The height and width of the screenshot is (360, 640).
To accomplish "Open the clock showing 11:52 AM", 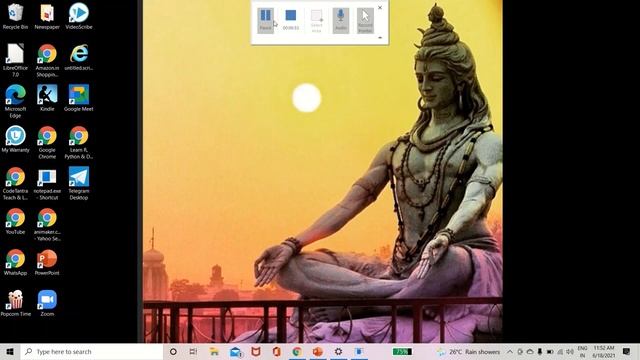I will [604, 351].
